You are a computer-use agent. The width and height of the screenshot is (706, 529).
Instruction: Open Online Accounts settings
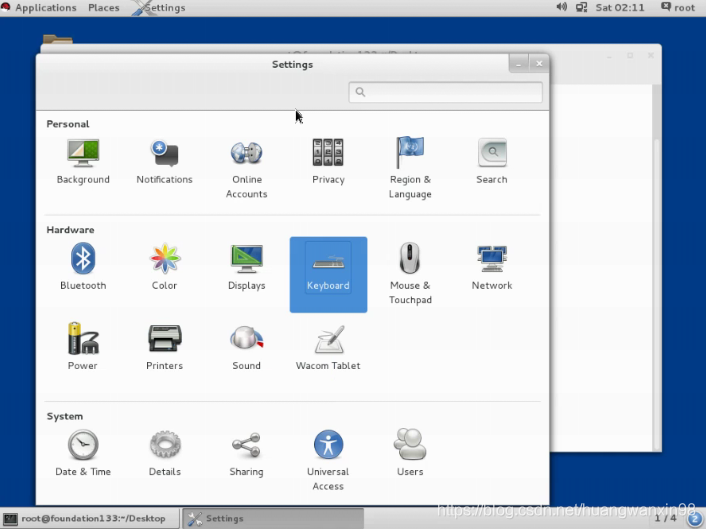tap(246, 168)
